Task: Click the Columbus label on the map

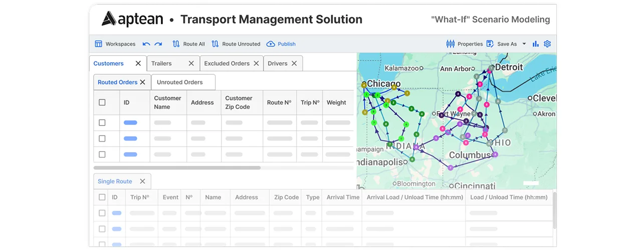Action: click(x=470, y=155)
